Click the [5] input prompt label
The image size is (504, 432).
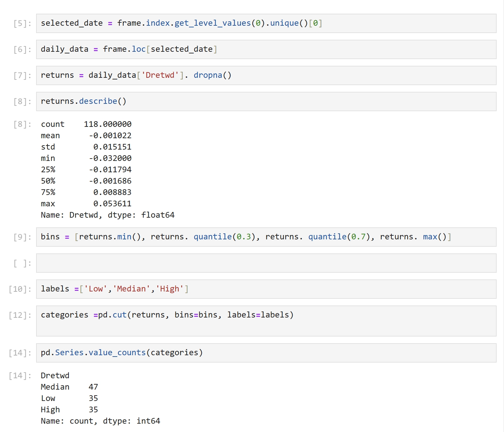(22, 24)
